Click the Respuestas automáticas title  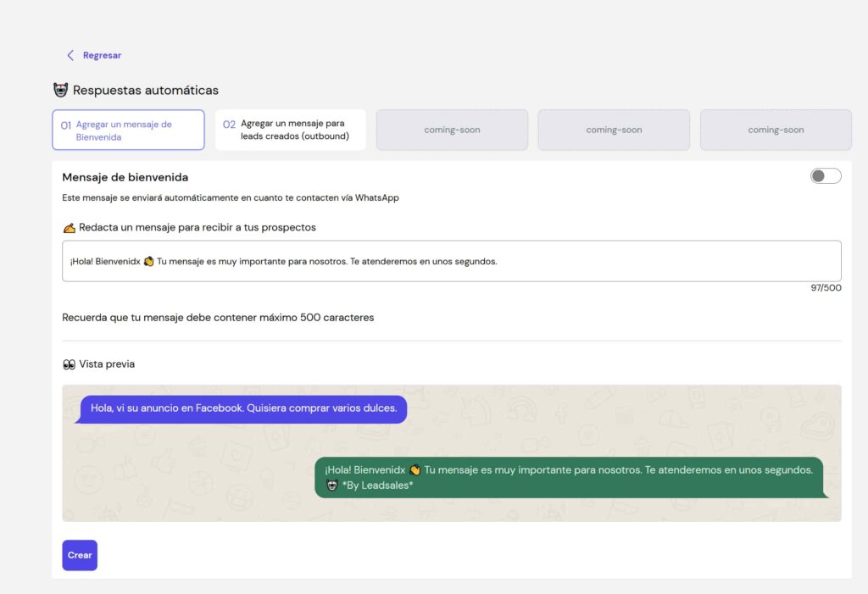click(x=146, y=90)
